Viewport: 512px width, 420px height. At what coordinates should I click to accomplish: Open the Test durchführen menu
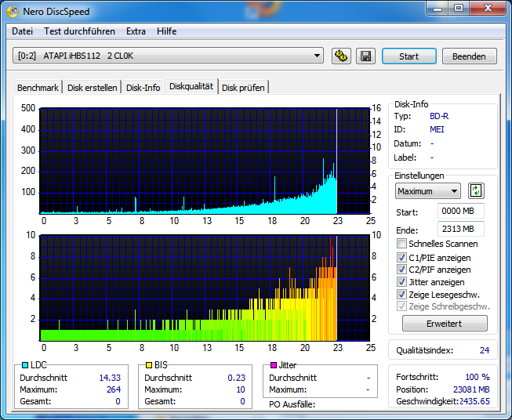tap(79, 31)
